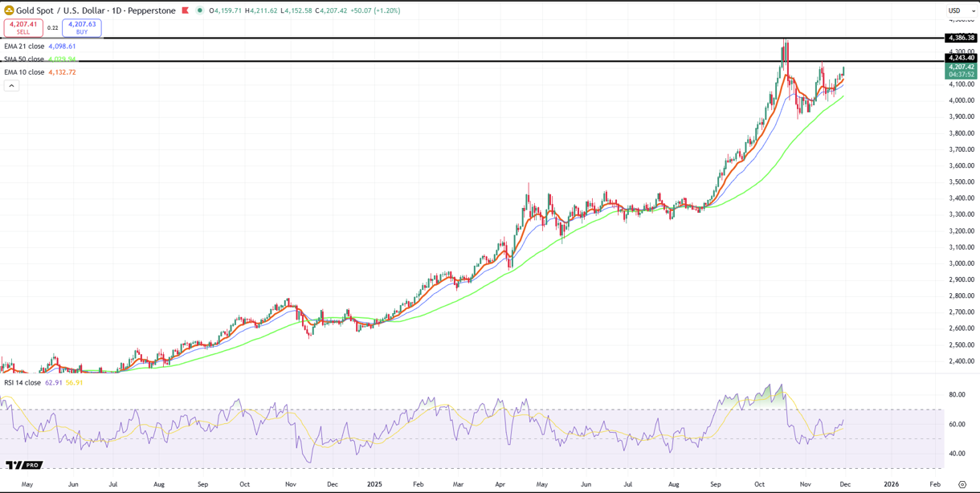Select the SMA 50 close indicator label
The width and height of the screenshot is (980, 493).
24,59
